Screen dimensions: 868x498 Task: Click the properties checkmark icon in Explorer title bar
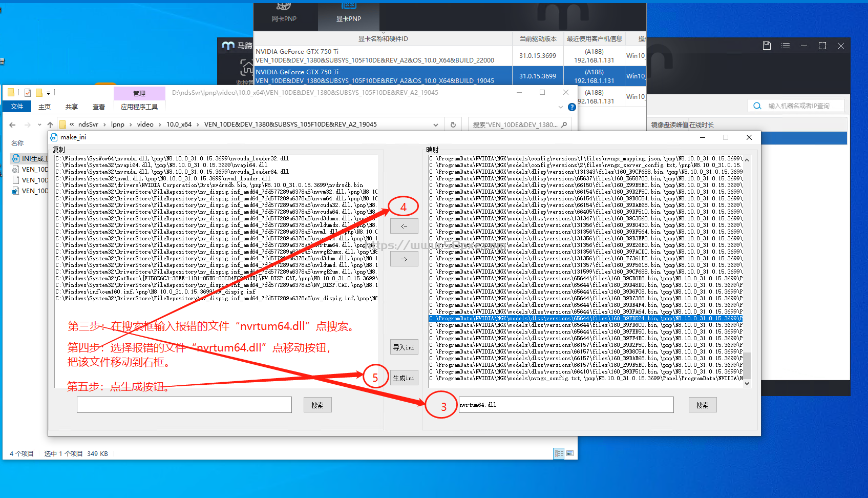click(28, 93)
